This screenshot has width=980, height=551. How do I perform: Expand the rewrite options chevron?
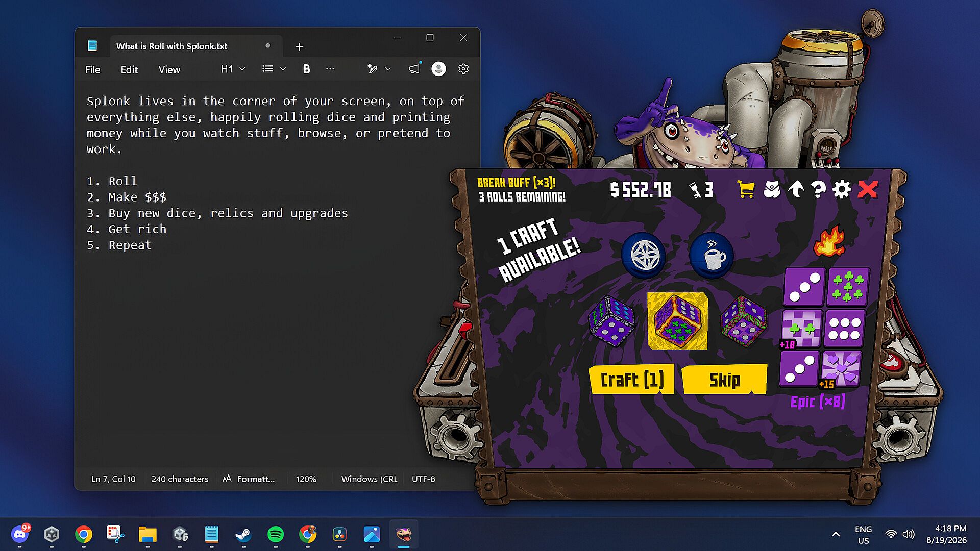tap(388, 69)
